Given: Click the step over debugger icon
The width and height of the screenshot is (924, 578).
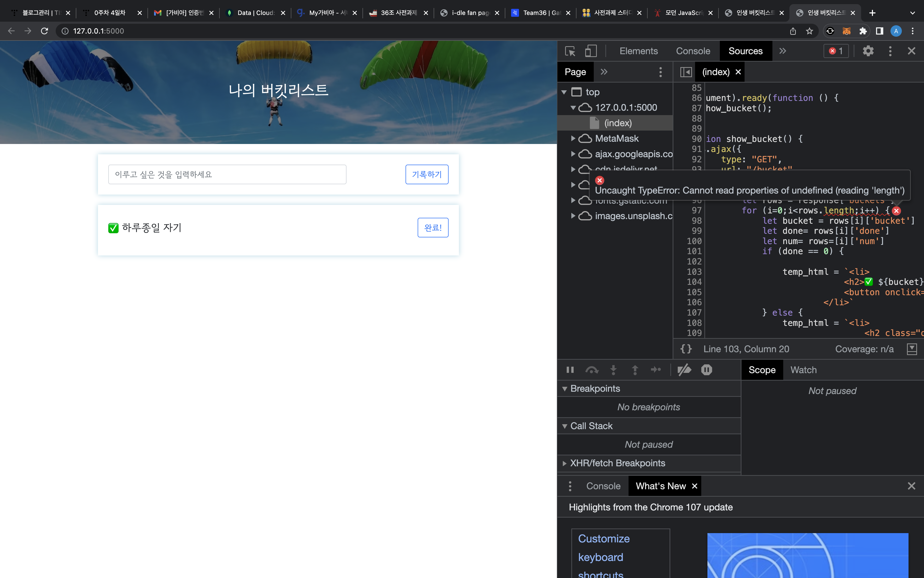Looking at the screenshot, I should [592, 370].
